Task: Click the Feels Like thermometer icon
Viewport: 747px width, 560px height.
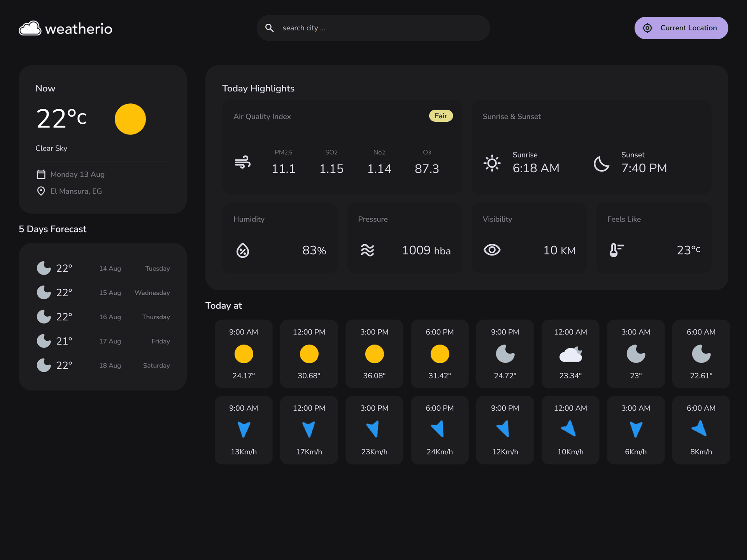Action: coord(617,250)
